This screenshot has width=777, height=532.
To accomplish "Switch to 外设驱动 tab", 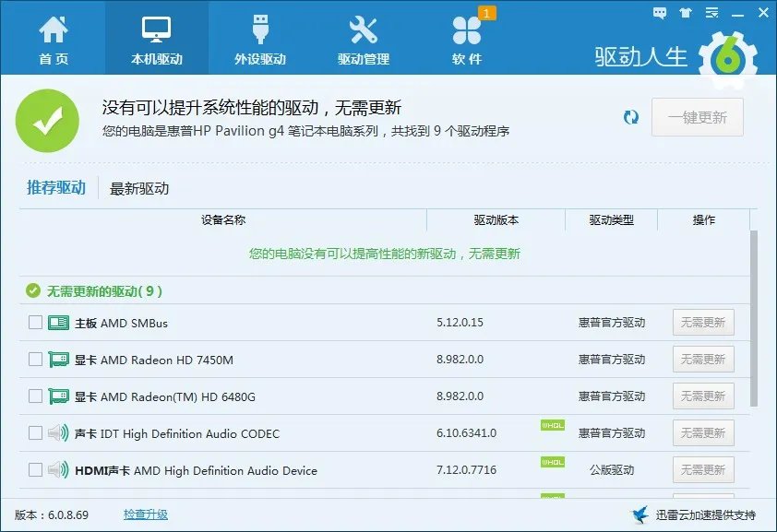I will point(260,39).
